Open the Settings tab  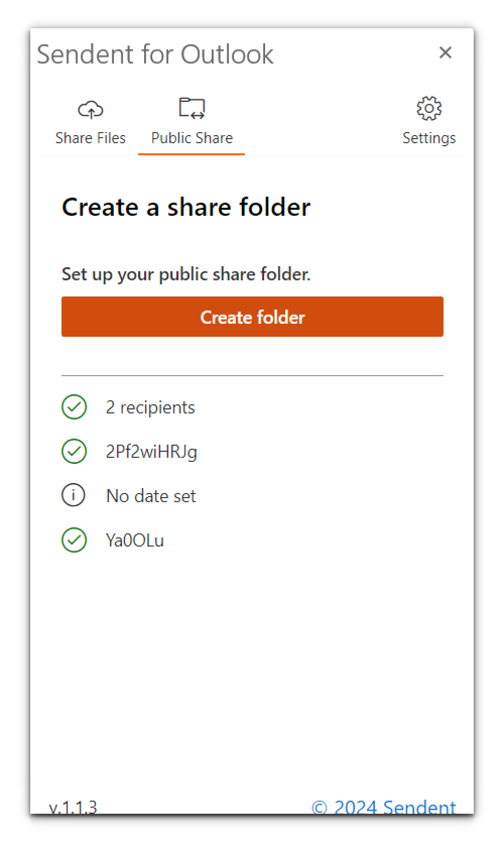click(x=429, y=138)
